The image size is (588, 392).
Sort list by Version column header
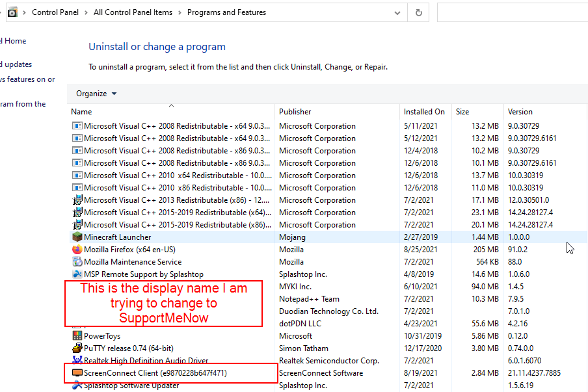coord(544,112)
